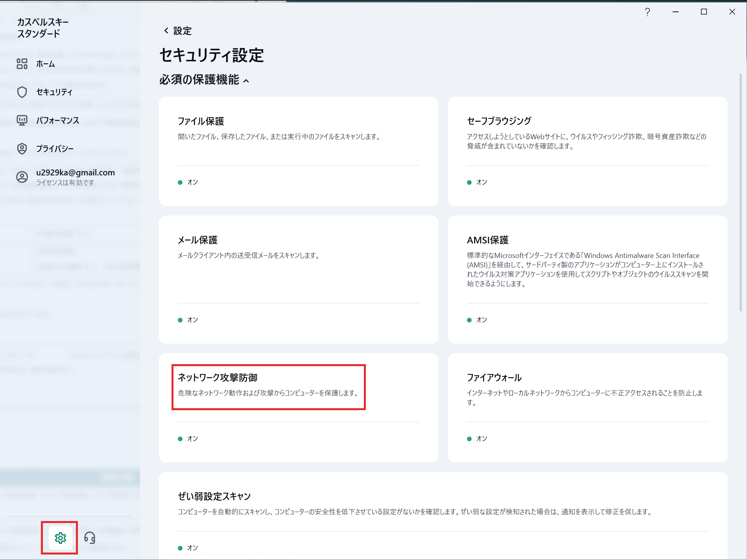Click the ファイル保護 description text
Screen dimensions: 747x560
279,136
